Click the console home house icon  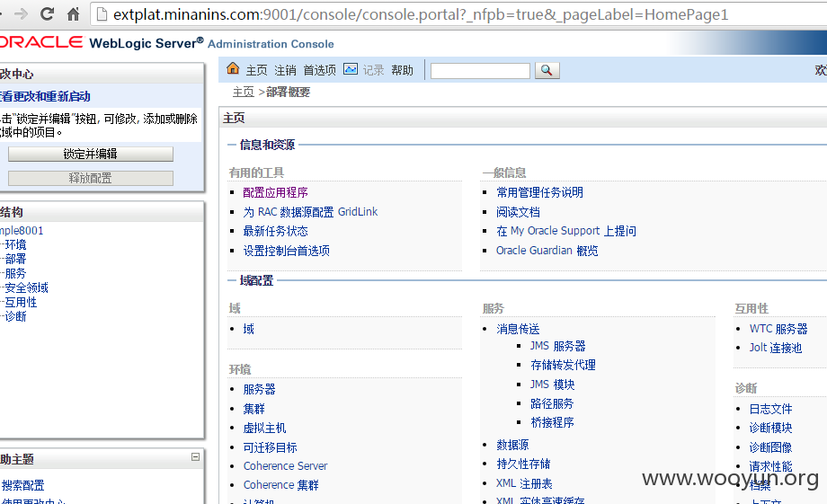[x=233, y=68]
